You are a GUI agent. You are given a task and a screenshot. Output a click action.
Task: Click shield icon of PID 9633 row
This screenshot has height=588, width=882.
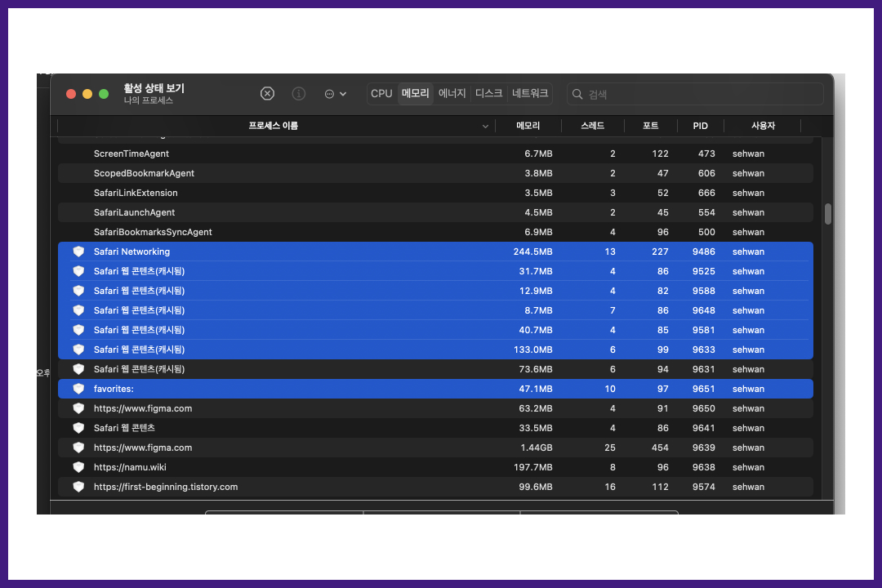click(x=78, y=350)
